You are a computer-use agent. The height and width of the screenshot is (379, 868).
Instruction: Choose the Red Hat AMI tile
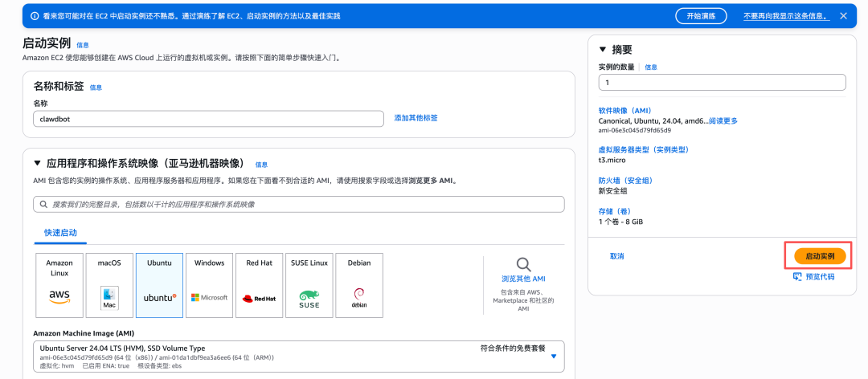[x=259, y=286]
